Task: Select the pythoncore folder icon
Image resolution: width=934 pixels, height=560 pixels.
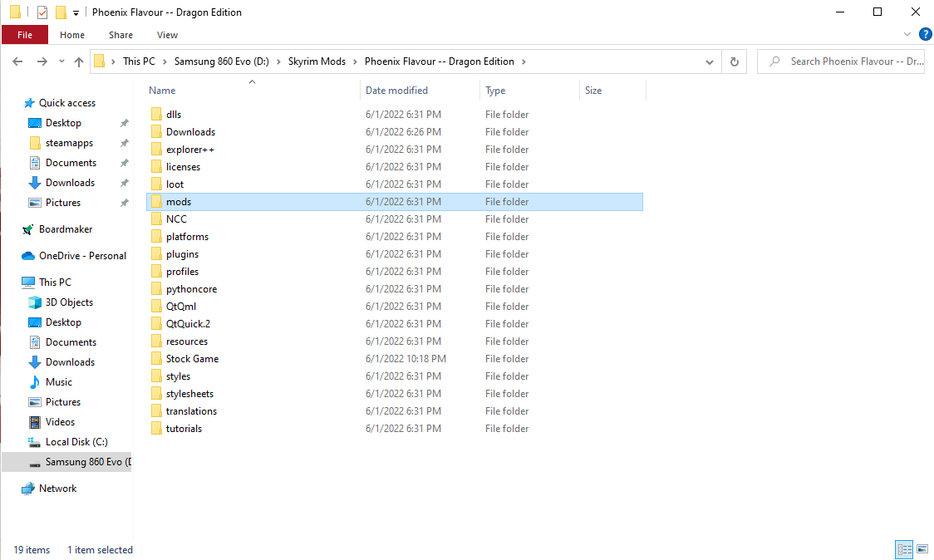Action: tap(156, 289)
